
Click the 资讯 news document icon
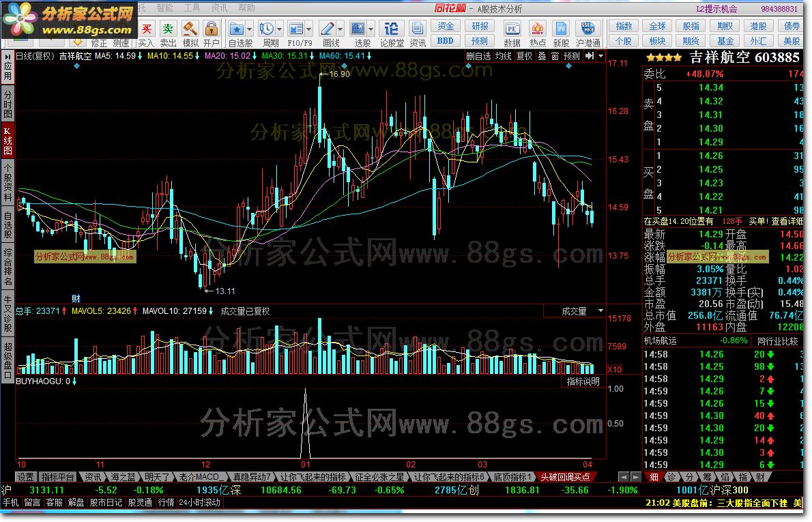pos(417,29)
